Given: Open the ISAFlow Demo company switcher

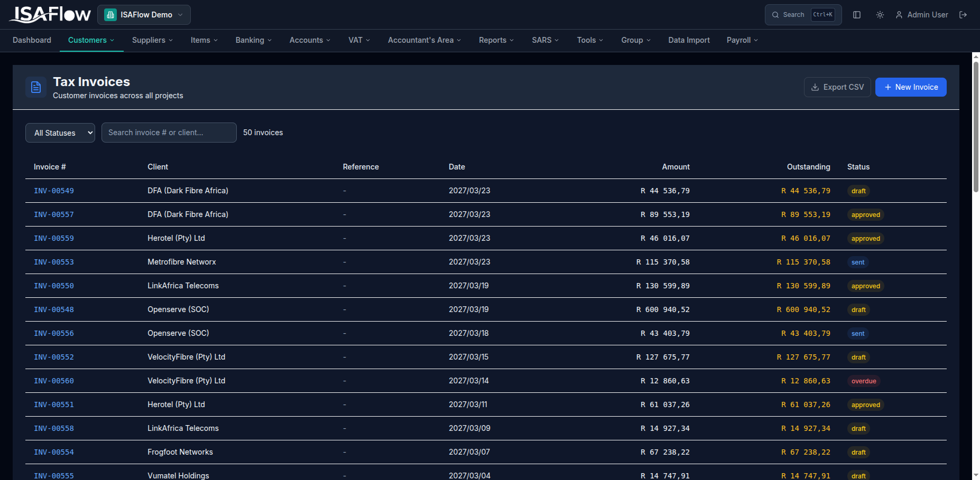Looking at the screenshot, I should point(144,15).
